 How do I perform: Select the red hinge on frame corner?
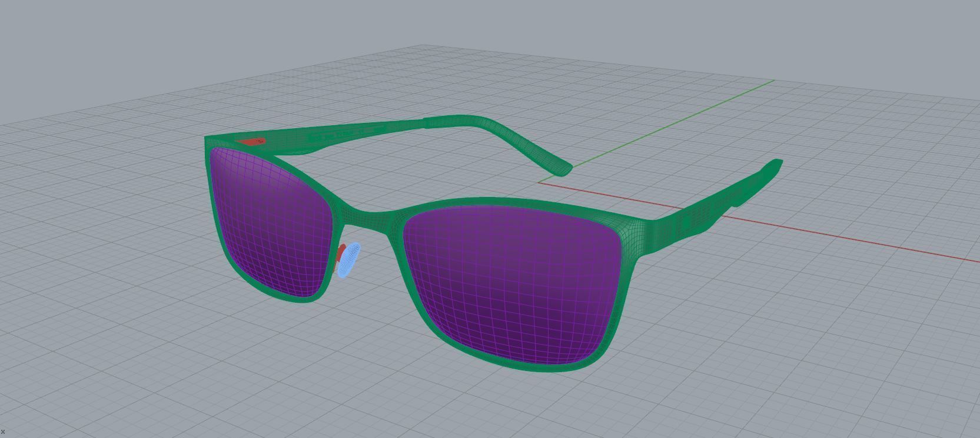252,142
